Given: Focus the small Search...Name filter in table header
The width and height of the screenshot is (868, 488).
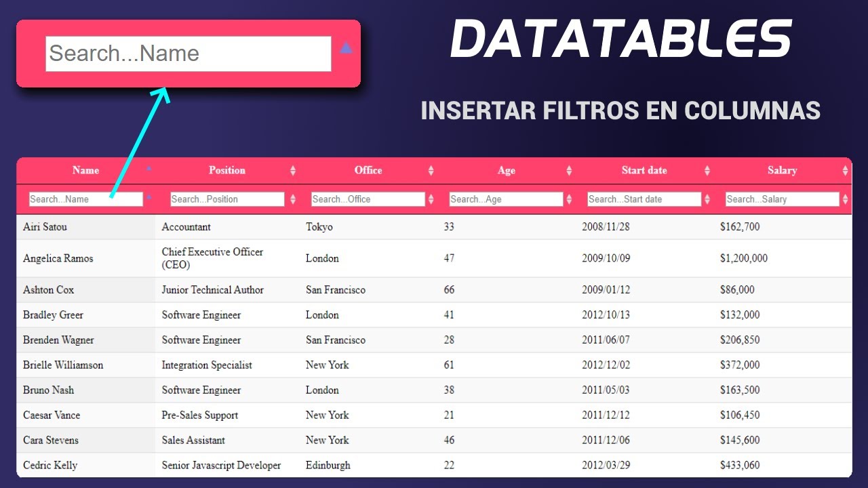Looking at the screenshot, I should pyautogui.click(x=86, y=199).
